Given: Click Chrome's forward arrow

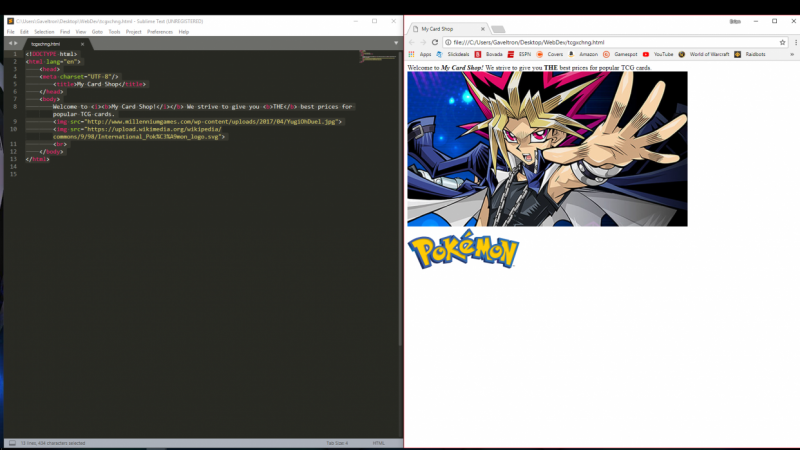Looking at the screenshot, I should tap(423, 42).
